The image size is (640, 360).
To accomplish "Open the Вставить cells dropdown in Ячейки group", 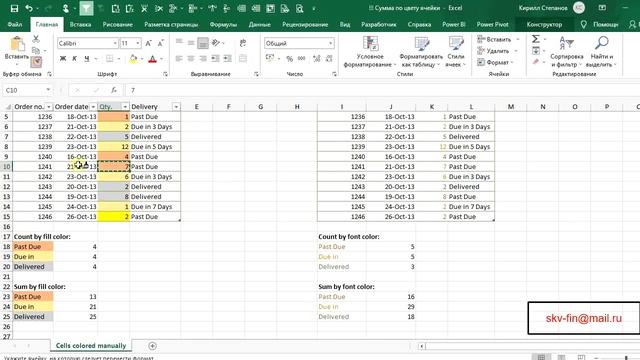I will click(518, 40).
